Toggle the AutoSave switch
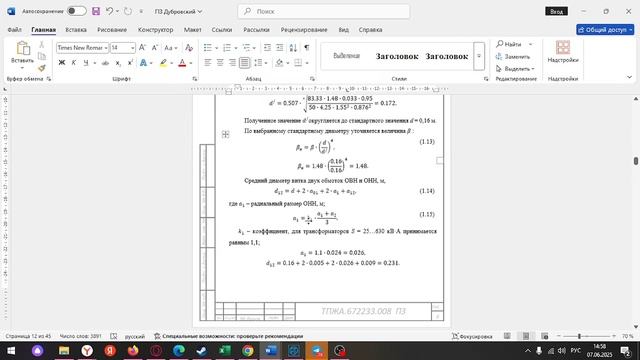This screenshot has width=640, height=360. (x=77, y=11)
